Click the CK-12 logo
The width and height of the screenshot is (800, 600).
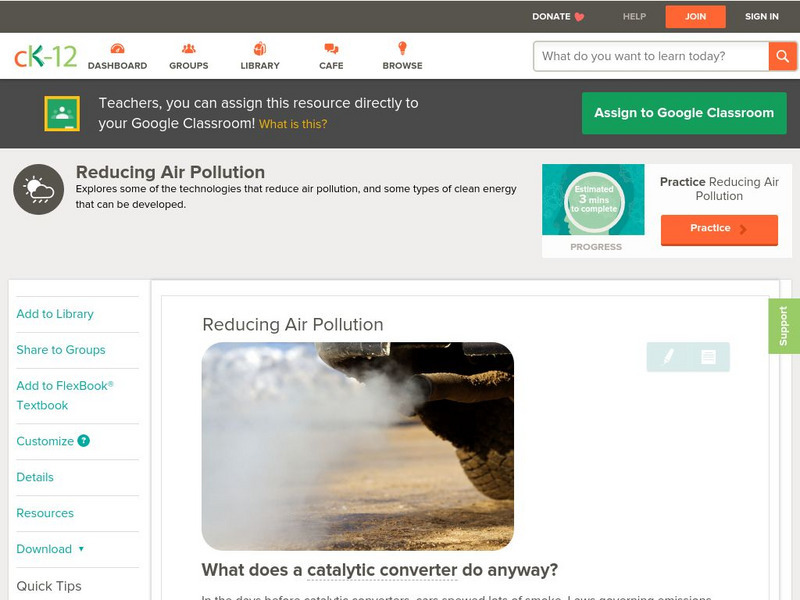pyautogui.click(x=45, y=56)
